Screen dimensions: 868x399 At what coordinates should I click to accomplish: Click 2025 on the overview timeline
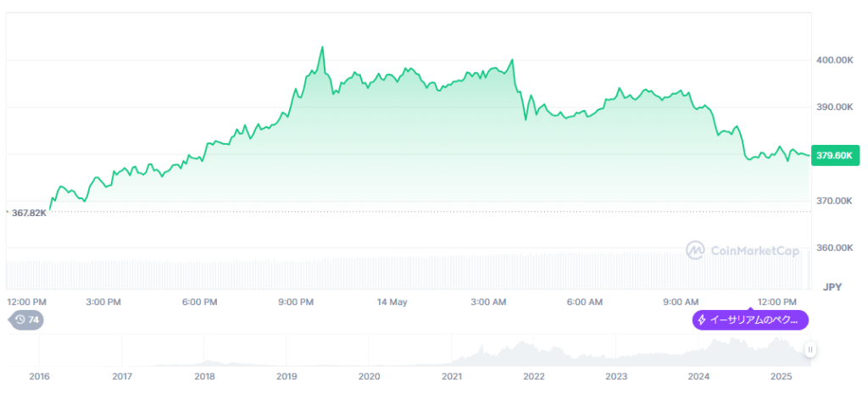coord(781,375)
